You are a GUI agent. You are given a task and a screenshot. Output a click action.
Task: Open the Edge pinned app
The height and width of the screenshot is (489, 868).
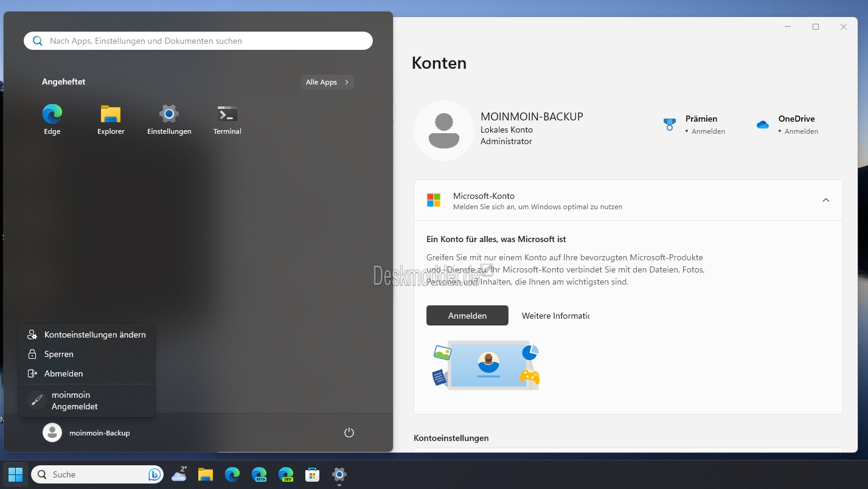[52, 119]
